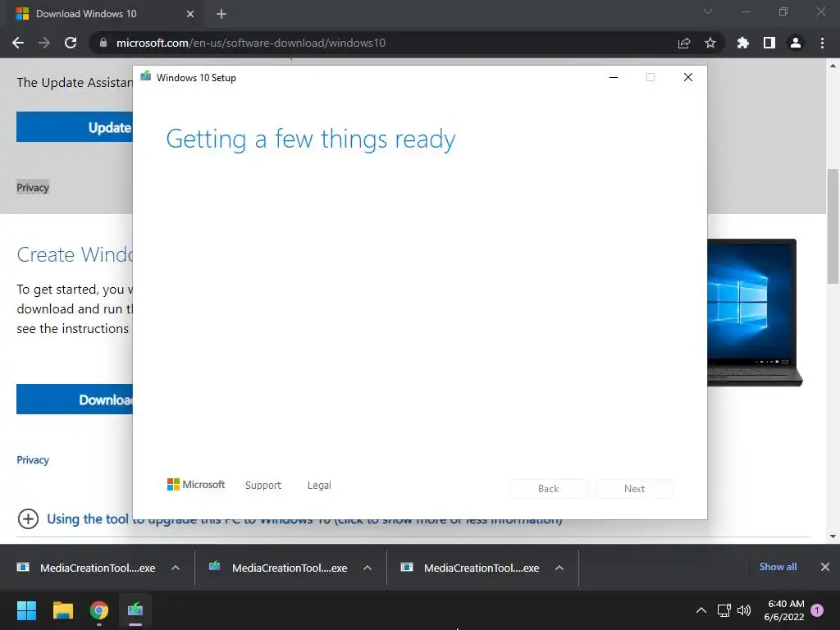This screenshot has width=840, height=630.
Task: Close the downloads bar
Action: click(x=825, y=567)
